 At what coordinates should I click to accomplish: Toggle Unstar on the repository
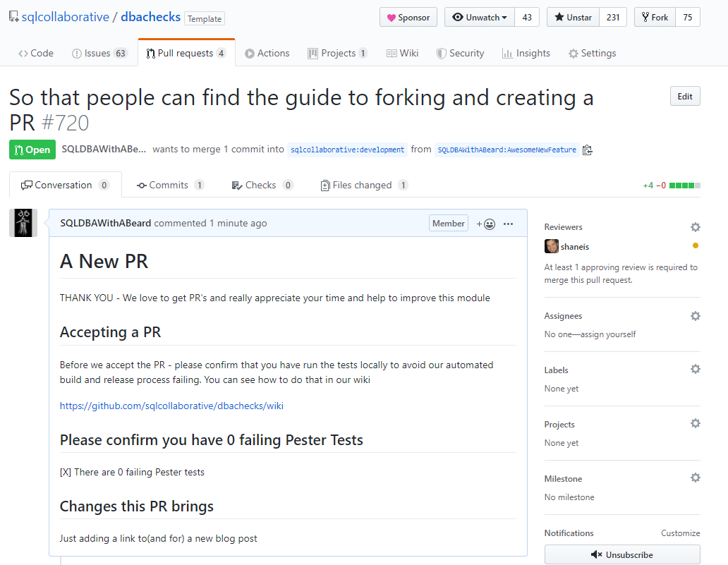(573, 17)
